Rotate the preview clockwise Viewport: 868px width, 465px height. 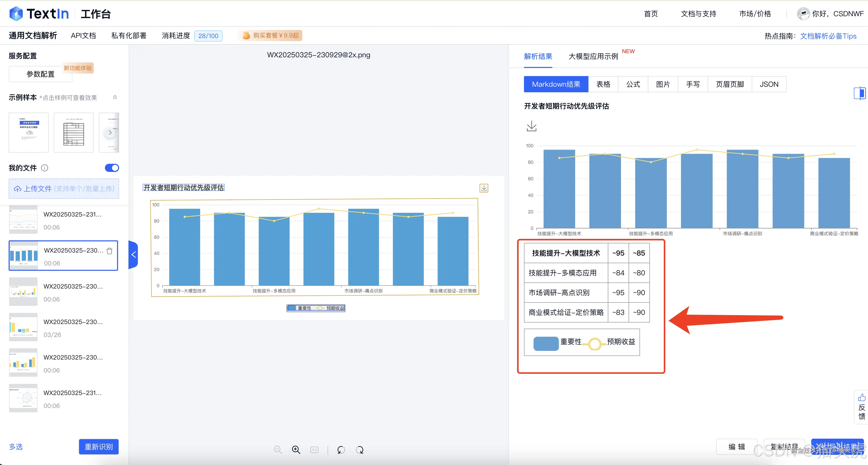coord(359,450)
